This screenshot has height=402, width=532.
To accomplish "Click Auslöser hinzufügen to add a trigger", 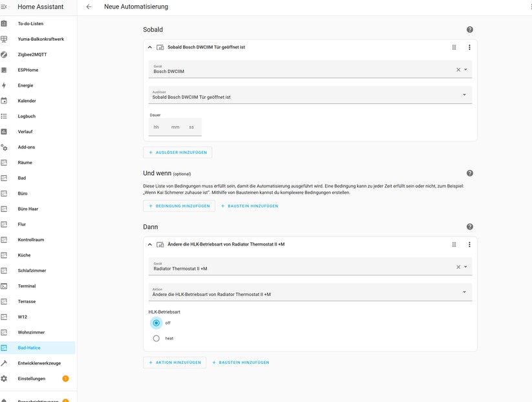I will pos(177,152).
